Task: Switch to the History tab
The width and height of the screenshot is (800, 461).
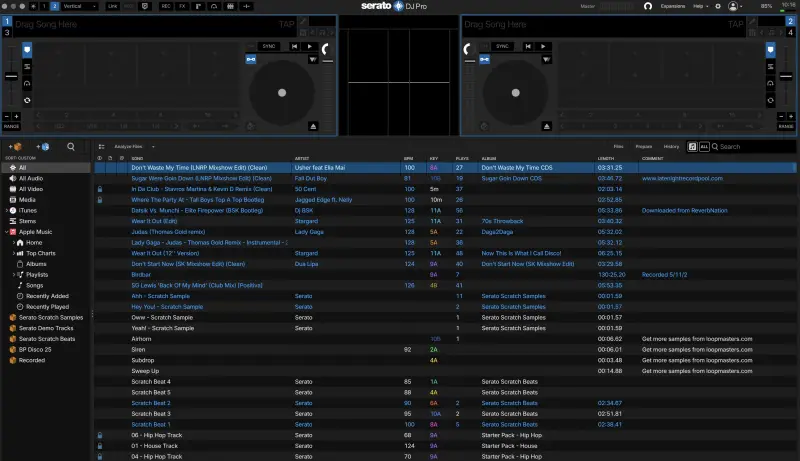Action: 671,147
